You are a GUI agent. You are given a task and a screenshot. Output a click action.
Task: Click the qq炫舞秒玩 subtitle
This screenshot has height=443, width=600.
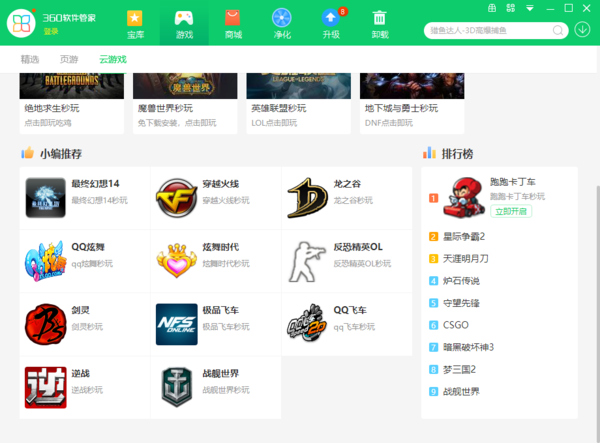[92, 263]
